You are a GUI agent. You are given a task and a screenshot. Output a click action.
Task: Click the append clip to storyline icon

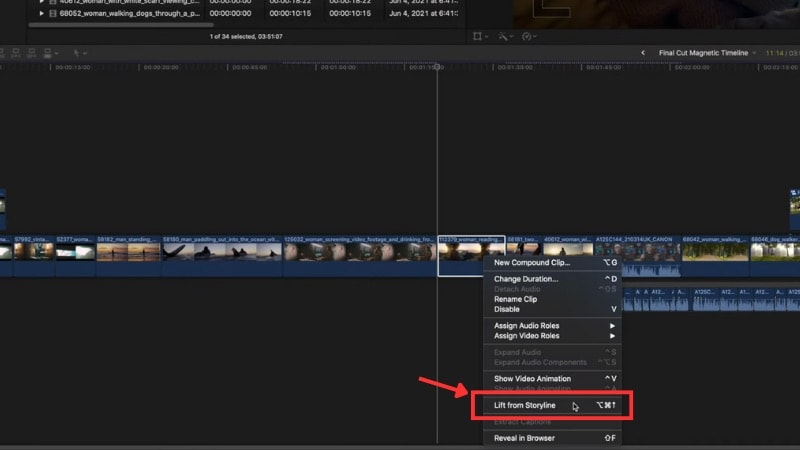[x=32, y=53]
